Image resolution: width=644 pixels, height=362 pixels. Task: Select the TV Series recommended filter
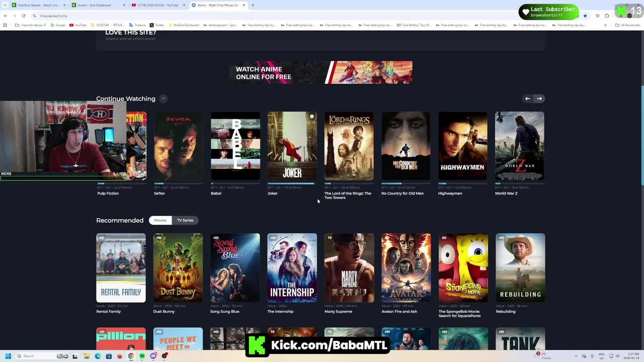[185, 220]
